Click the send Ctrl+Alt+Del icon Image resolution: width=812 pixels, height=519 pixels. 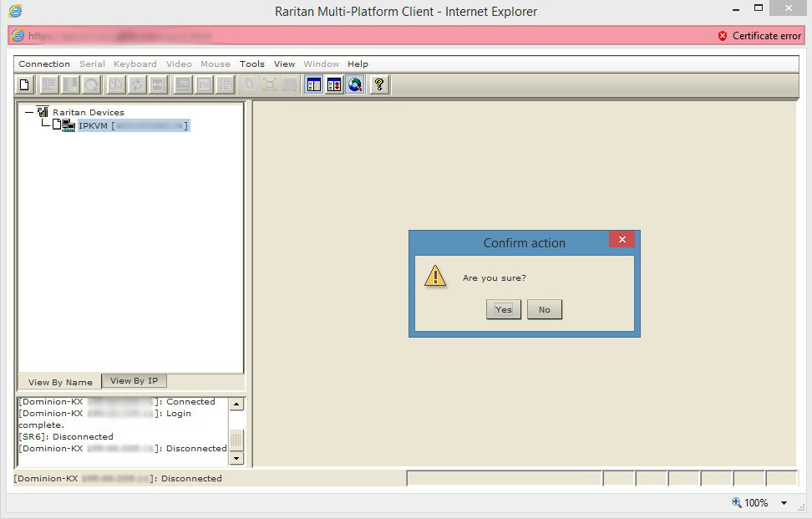pos(225,84)
